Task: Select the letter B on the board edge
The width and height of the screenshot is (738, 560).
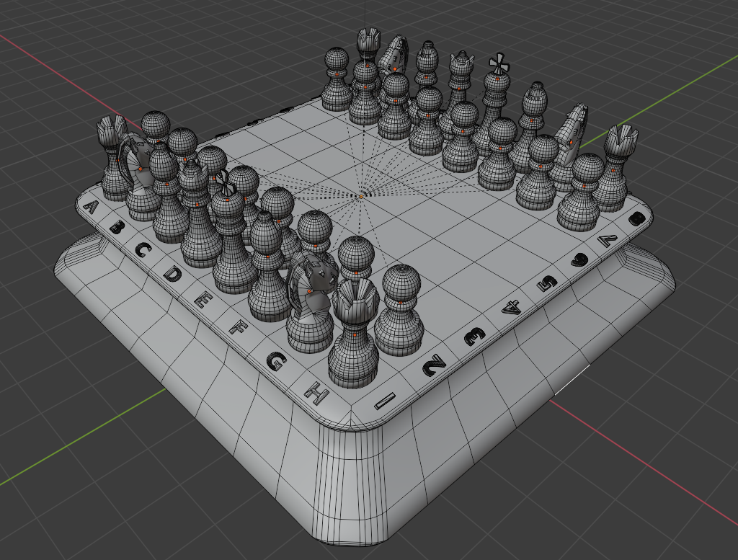Action: [x=116, y=228]
